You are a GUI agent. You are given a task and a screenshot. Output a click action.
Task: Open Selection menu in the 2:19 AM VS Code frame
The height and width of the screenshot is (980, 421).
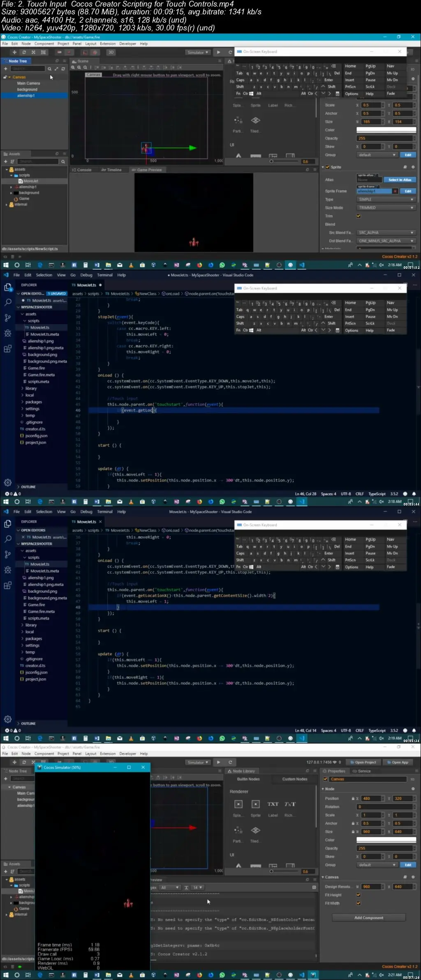tap(44, 512)
